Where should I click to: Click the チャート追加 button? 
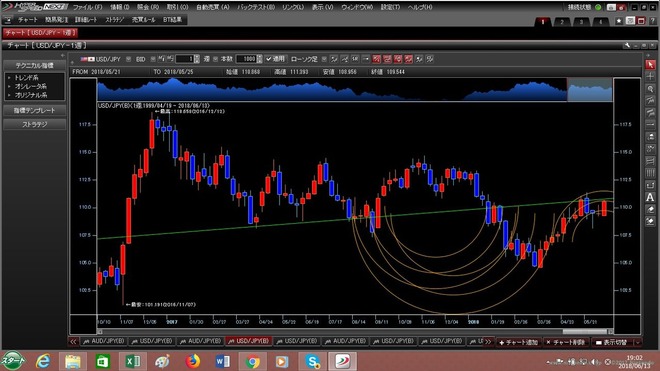(x=519, y=342)
